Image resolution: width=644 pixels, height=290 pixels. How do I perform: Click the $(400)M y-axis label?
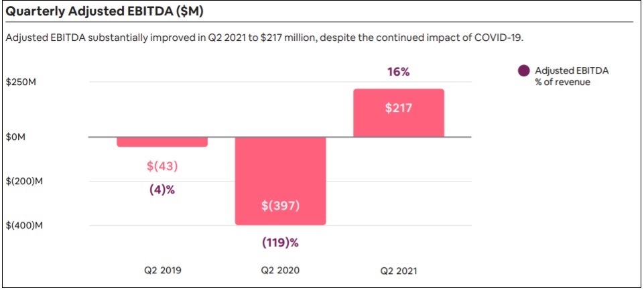[24, 225]
